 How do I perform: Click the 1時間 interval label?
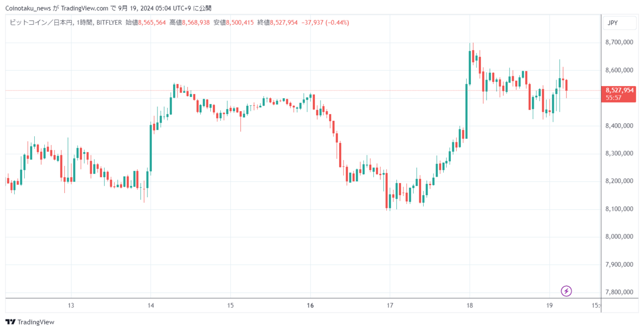coord(85,23)
